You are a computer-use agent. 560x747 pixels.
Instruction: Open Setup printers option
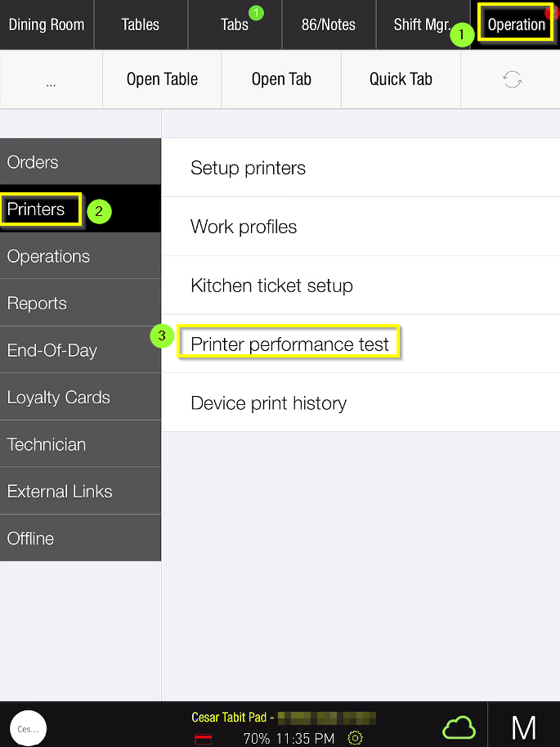(248, 168)
